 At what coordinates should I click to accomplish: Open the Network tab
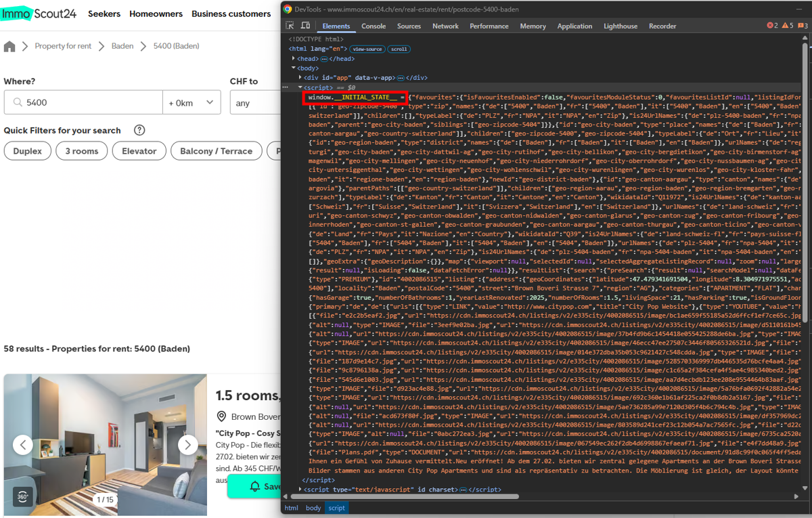(445, 26)
